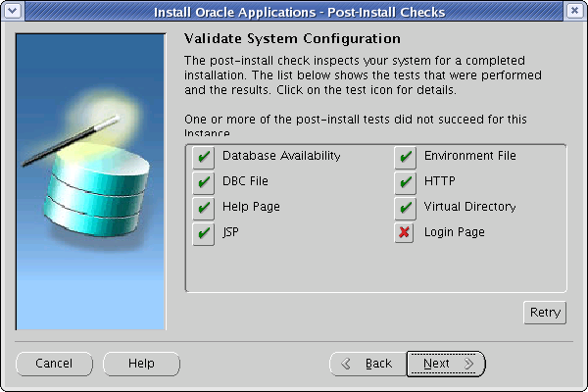Open Help for this wizard
Screen dimensions: 588x392
141,364
